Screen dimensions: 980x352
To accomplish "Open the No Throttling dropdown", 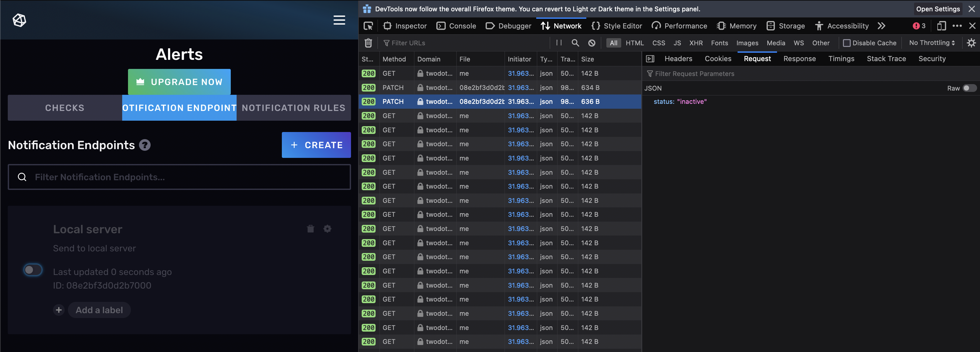I will coord(931,43).
